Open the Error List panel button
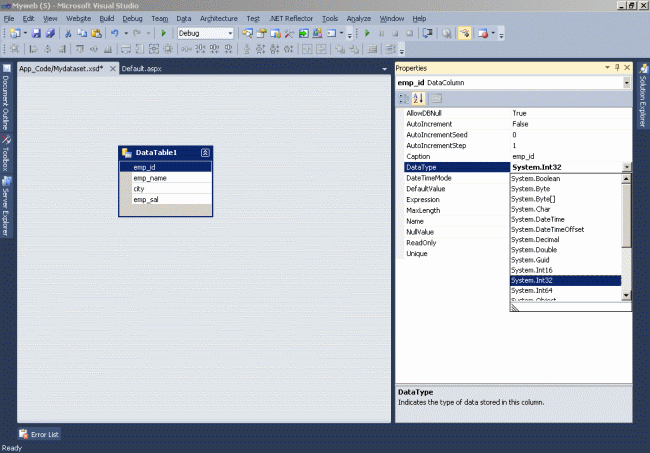This screenshot has height=453, width=650. coord(39,434)
